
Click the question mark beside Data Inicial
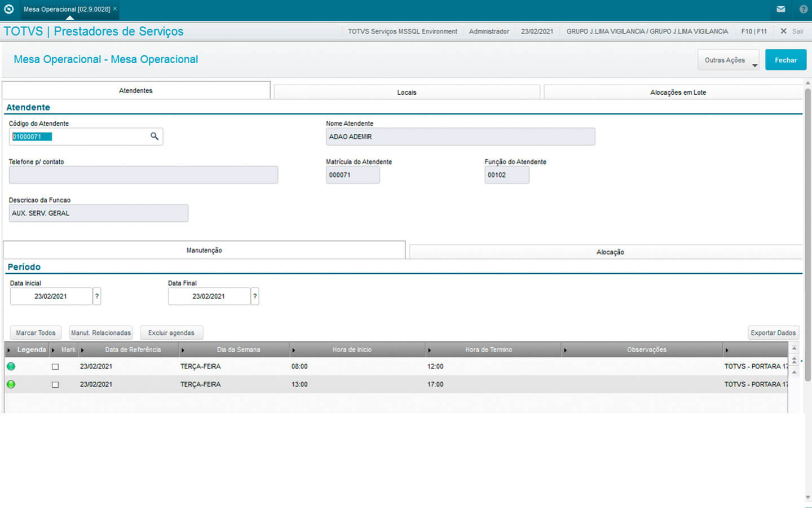[x=97, y=296]
